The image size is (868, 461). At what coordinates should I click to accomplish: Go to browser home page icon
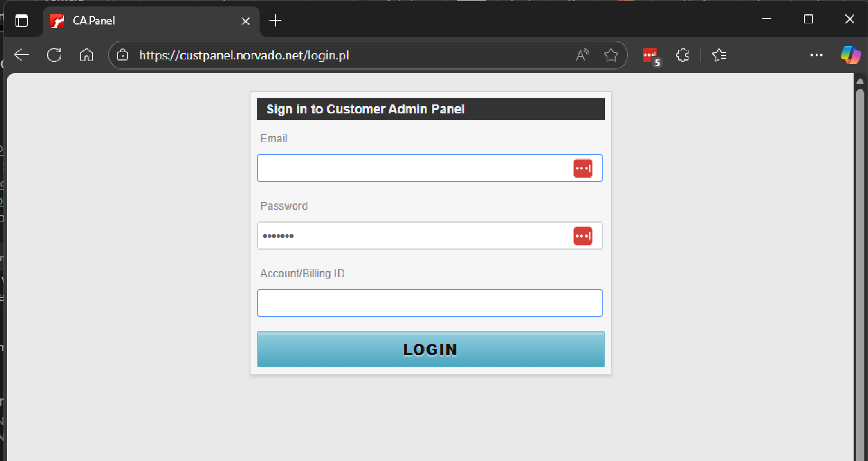point(87,55)
